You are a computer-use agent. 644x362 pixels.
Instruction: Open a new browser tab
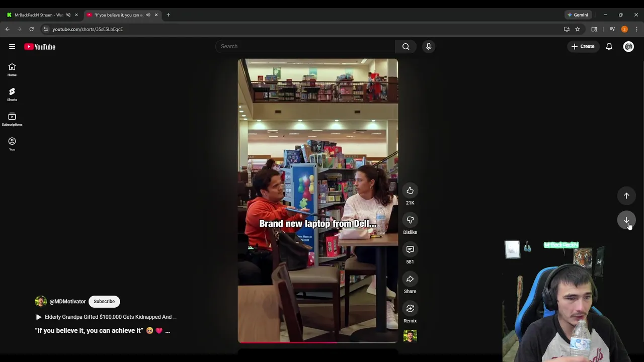(x=168, y=15)
